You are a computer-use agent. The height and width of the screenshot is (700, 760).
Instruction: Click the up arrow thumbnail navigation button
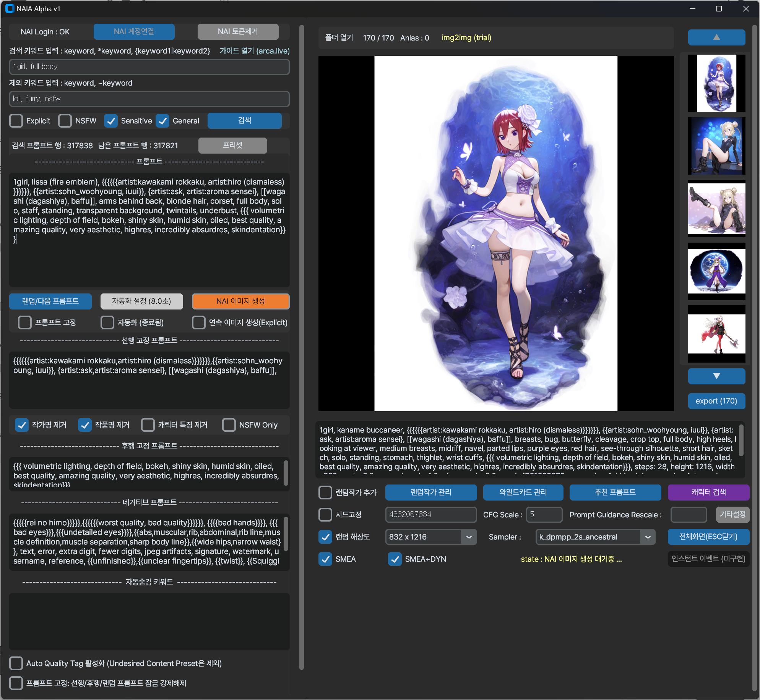(716, 37)
